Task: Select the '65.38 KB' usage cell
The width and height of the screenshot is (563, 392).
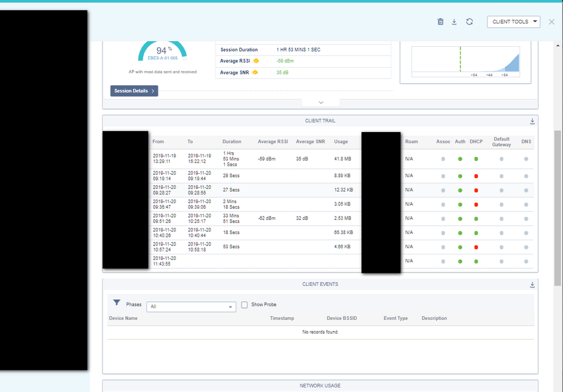Action: click(344, 232)
